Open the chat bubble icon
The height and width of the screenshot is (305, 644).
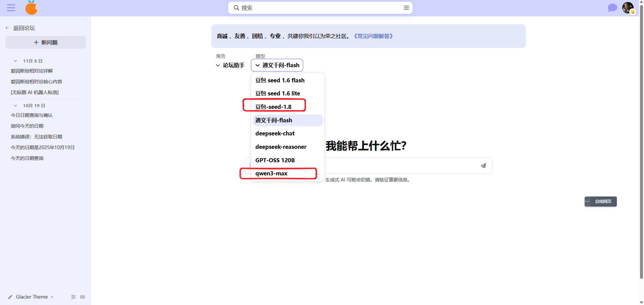click(612, 8)
